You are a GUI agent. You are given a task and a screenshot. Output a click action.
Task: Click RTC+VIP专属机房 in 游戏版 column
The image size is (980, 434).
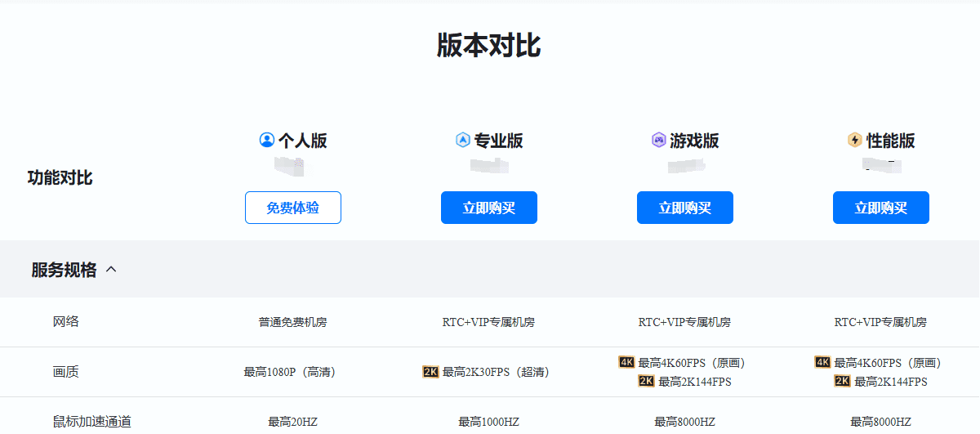[x=684, y=322]
